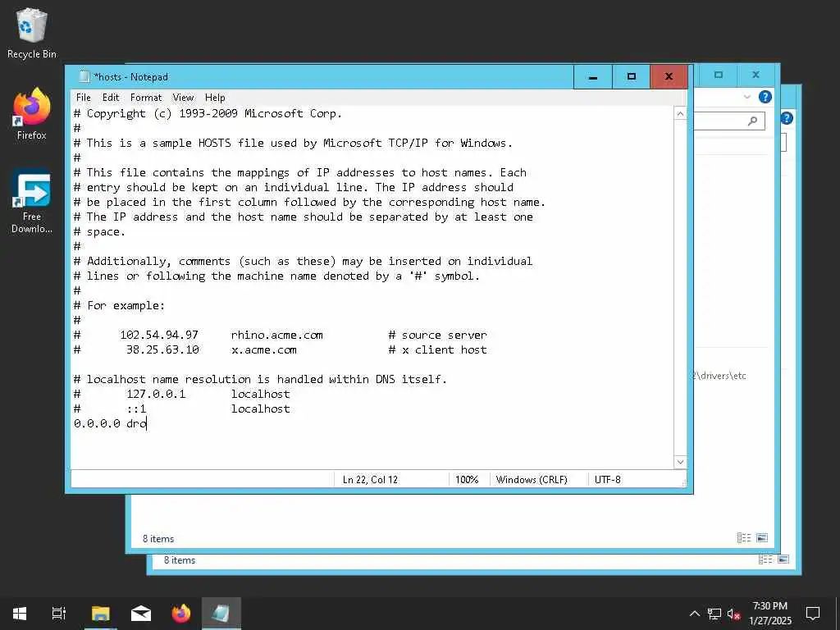840x630 pixels.
Task: Switch rear Explorer to details view icon
Action: pyautogui.click(x=765, y=559)
